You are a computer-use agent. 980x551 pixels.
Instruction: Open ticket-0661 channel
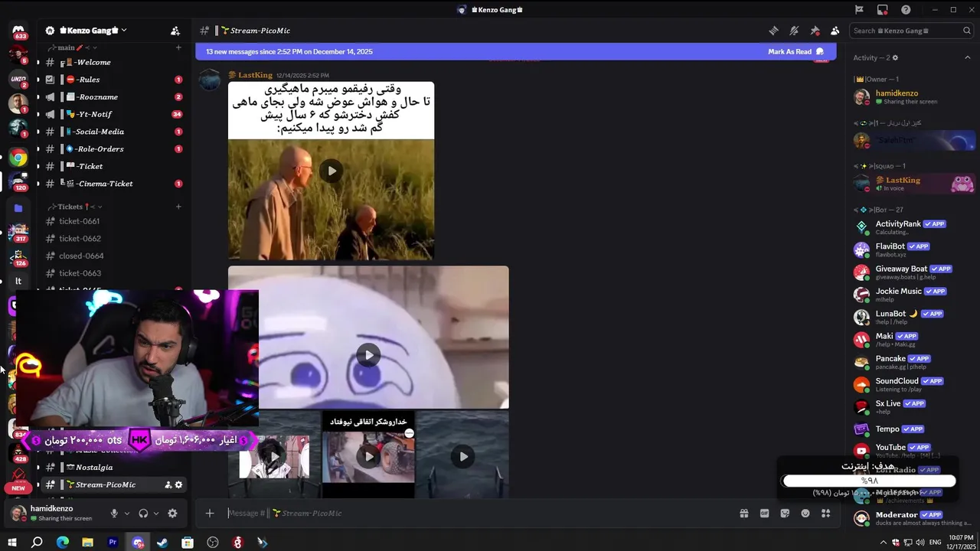(x=113, y=221)
